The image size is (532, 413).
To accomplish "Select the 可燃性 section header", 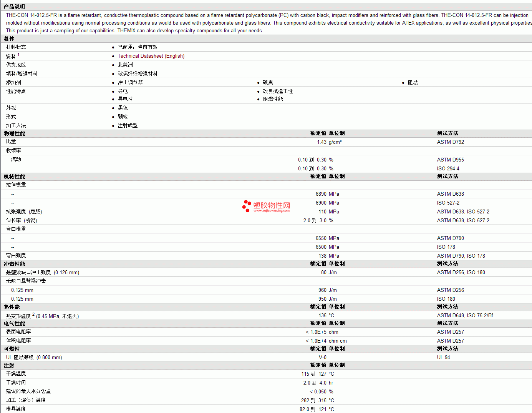I will pyautogui.click(x=12, y=349).
